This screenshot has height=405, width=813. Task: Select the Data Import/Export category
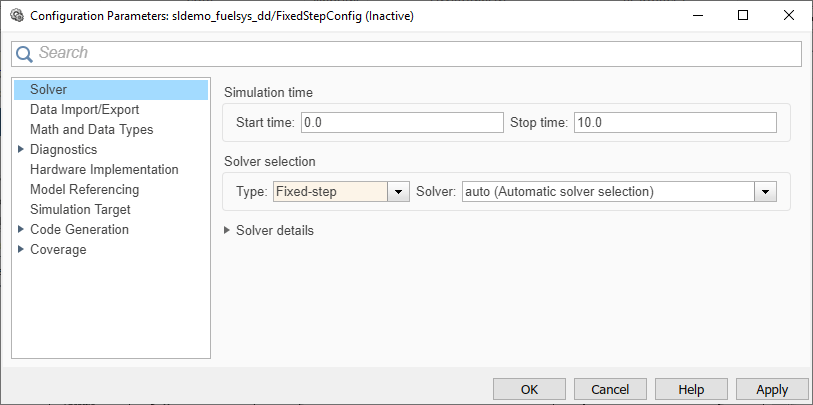[x=84, y=110]
